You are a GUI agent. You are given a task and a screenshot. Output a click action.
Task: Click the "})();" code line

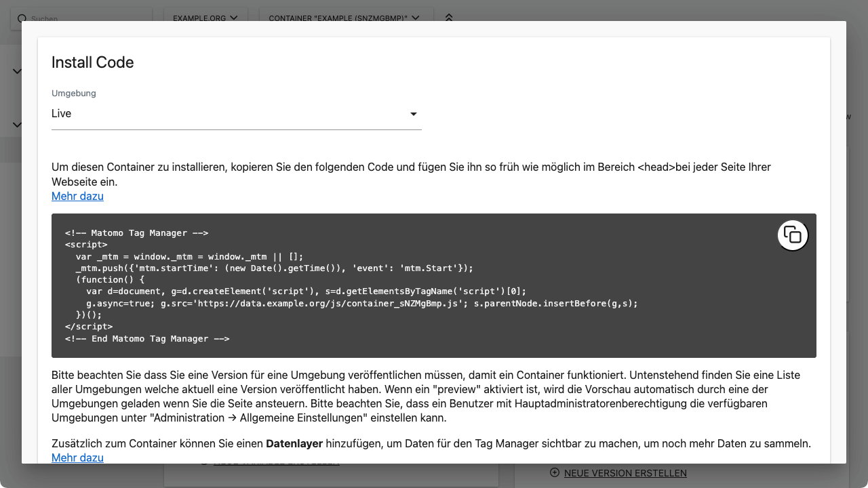tap(89, 315)
